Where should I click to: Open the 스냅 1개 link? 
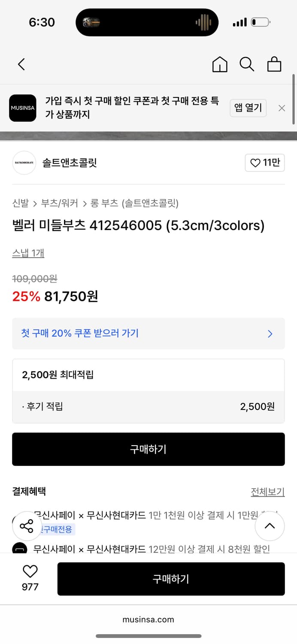[x=28, y=253]
